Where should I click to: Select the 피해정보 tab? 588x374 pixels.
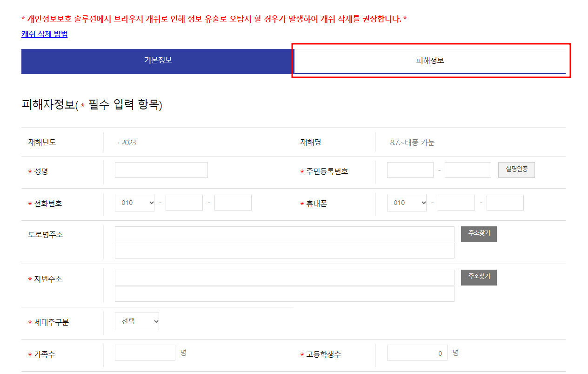431,61
